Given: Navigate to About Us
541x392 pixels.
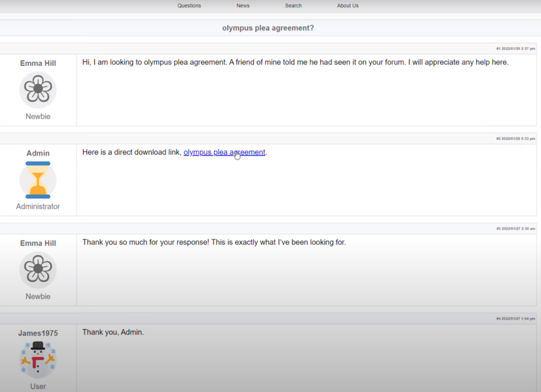Looking at the screenshot, I should (x=348, y=6).
